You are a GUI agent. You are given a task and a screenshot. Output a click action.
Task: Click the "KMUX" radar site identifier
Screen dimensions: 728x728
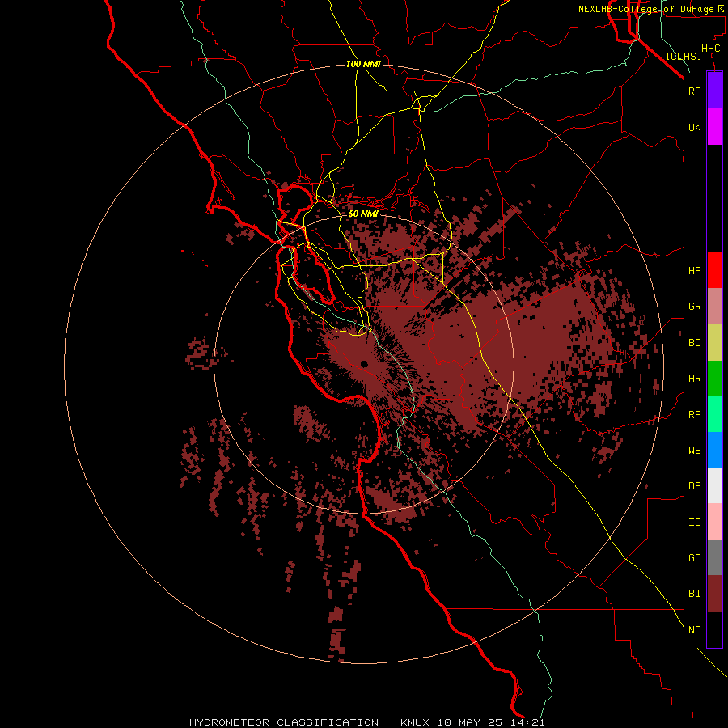click(x=417, y=722)
